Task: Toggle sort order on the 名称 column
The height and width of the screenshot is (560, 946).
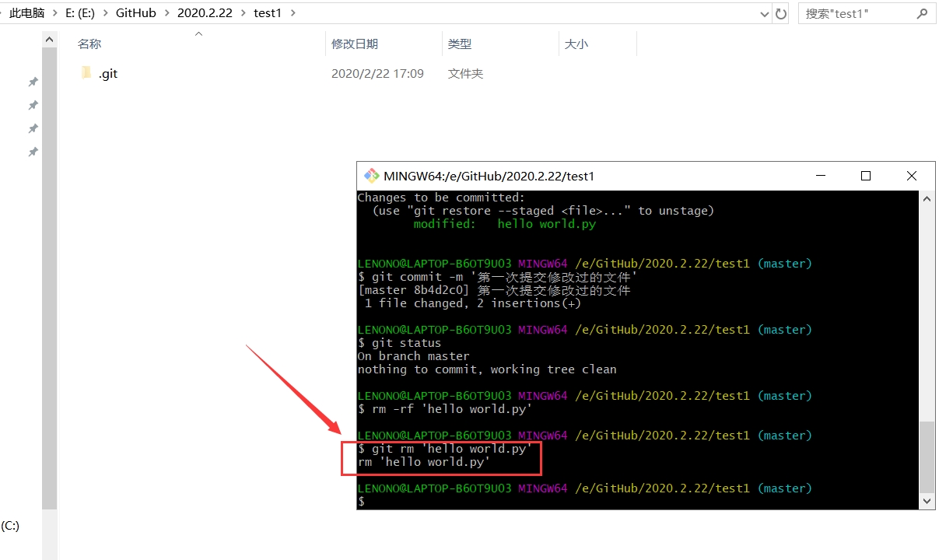Action: 89,44
